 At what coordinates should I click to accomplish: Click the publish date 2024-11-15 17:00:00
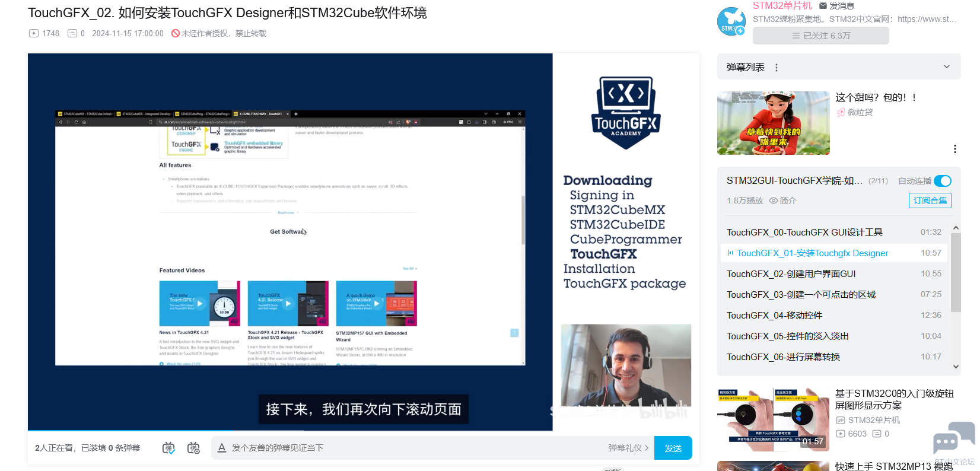click(128, 33)
